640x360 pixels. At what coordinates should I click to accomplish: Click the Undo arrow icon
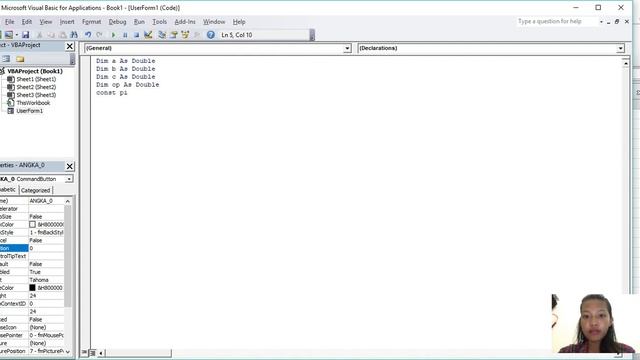(x=88, y=35)
